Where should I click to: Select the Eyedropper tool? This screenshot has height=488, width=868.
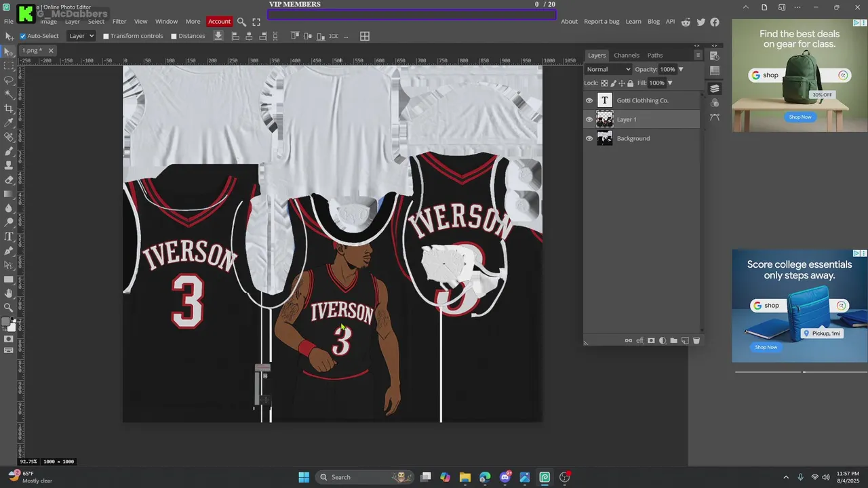(9, 123)
